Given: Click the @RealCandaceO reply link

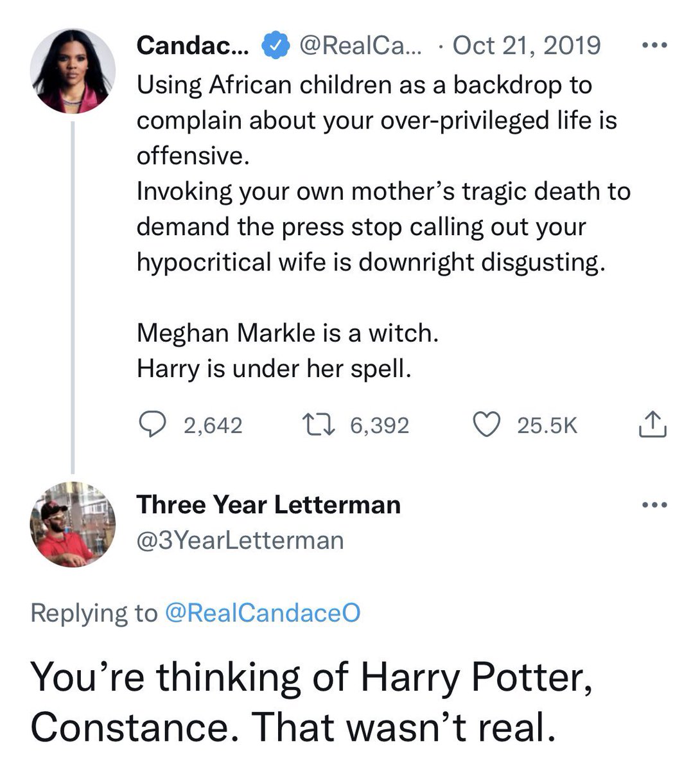Looking at the screenshot, I should (263, 613).
